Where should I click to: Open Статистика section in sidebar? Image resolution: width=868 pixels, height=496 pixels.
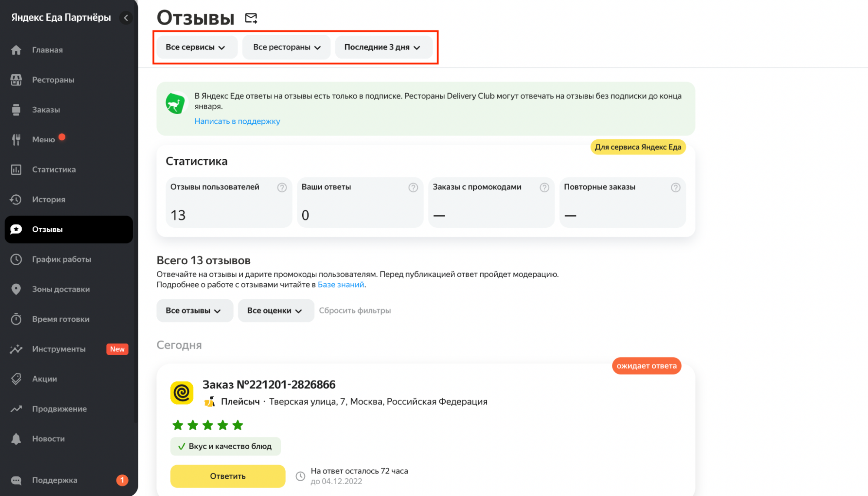coord(69,170)
